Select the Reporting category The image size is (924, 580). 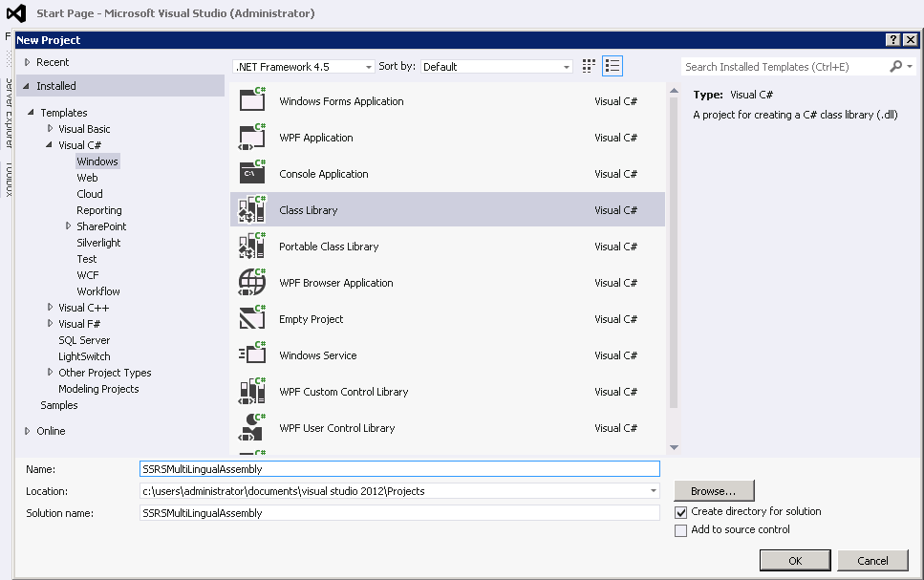99,210
